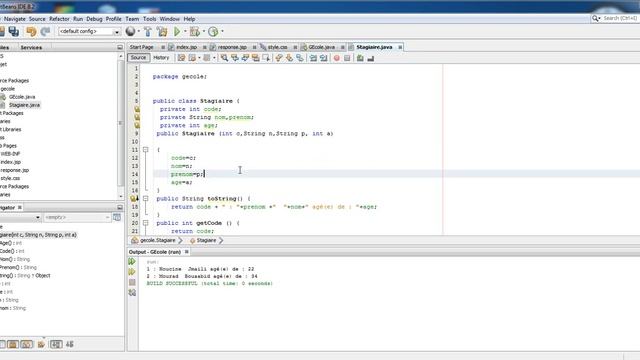This screenshot has height=360, width=640.
Task: Click the Next Bookmark editor icon
Action: [x=289, y=58]
